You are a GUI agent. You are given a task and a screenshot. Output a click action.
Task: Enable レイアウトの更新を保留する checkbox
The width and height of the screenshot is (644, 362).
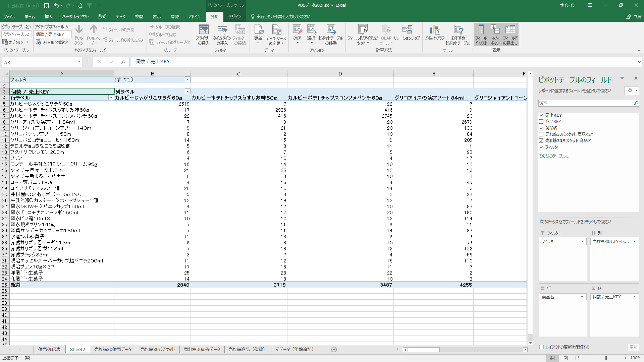click(x=541, y=347)
